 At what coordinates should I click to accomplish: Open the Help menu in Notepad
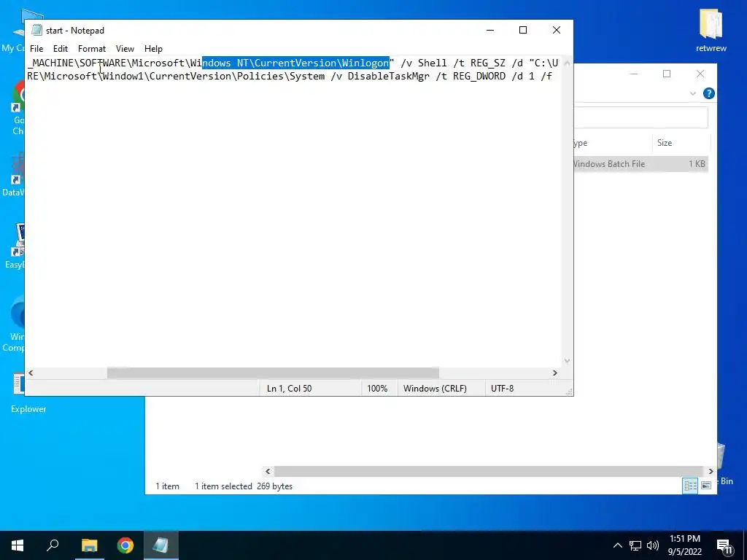coord(153,49)
